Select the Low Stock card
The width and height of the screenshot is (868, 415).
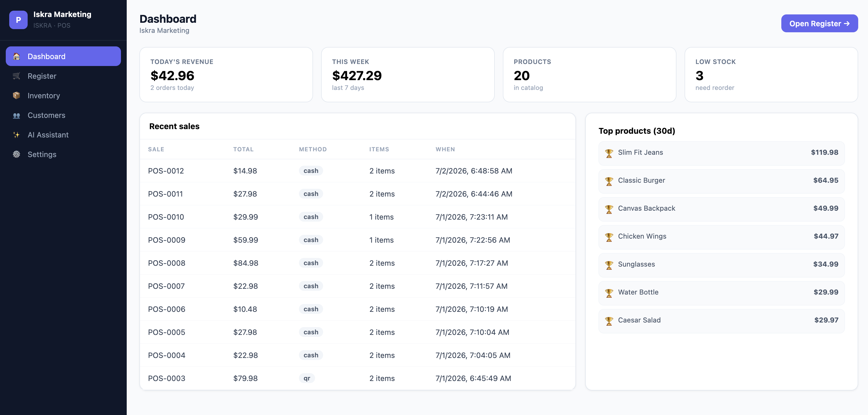[x=771, y=75]
